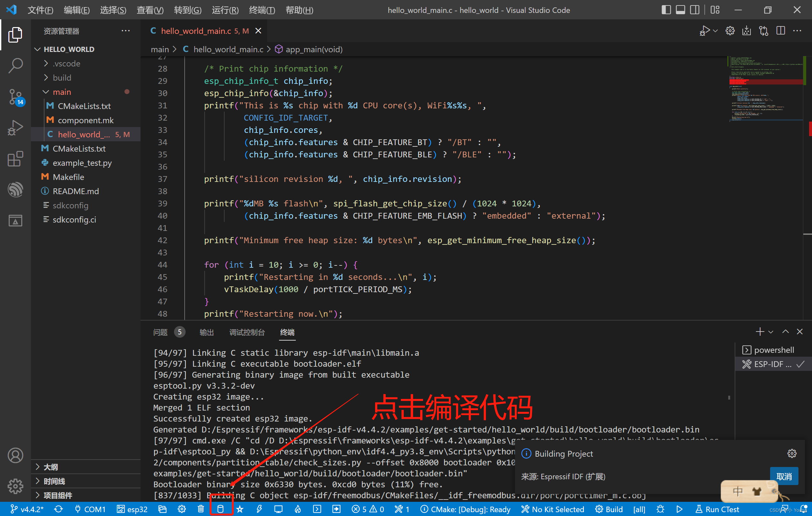
Task: Open the 终端(T) menu
Action: click(262, 10)
